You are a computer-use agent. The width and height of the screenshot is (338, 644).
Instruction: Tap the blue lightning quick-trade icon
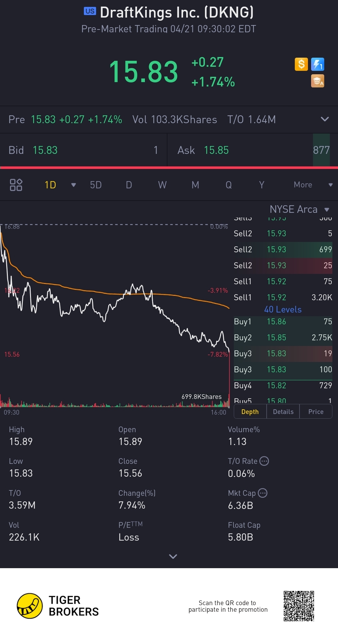[x=318, y=64]
